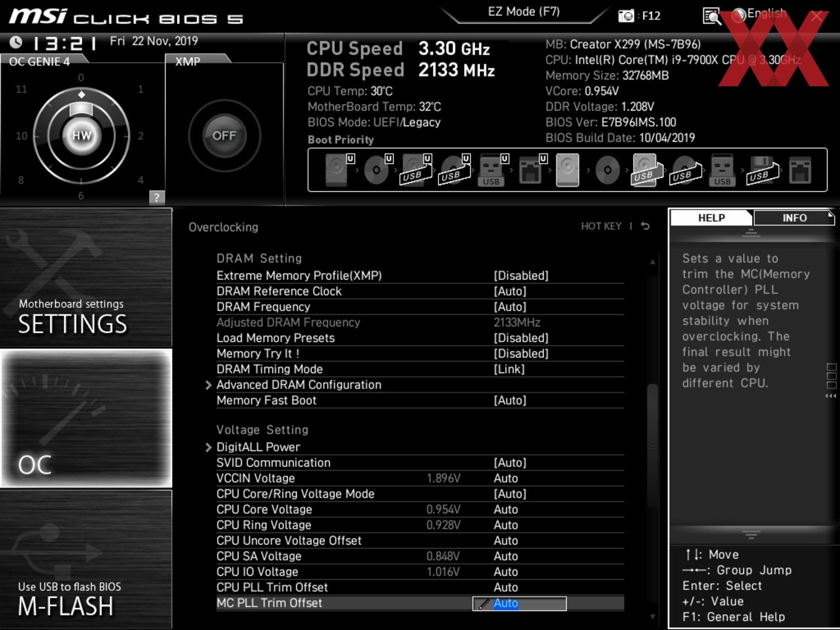840x630 pixels.
Task: Select the UEFI USB hard disk boot icon
Action: (416, 170)
